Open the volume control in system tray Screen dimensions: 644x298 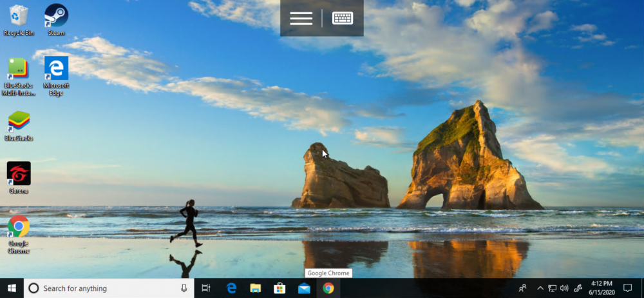(x=564, y=288)
